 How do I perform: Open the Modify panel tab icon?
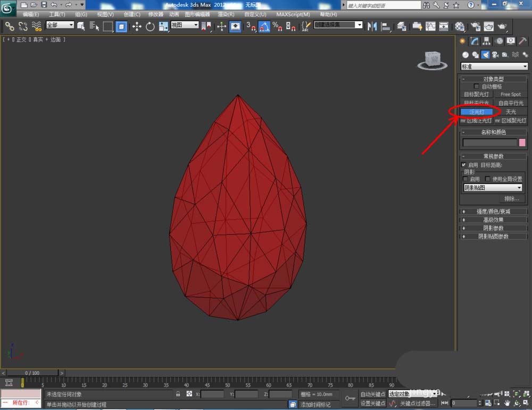475,41
